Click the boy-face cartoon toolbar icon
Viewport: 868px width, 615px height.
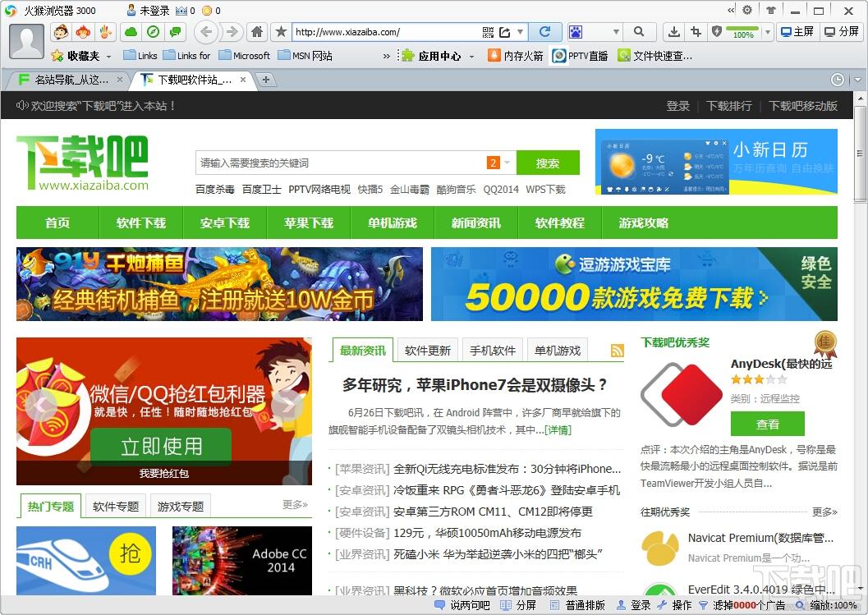pos(61,32)
